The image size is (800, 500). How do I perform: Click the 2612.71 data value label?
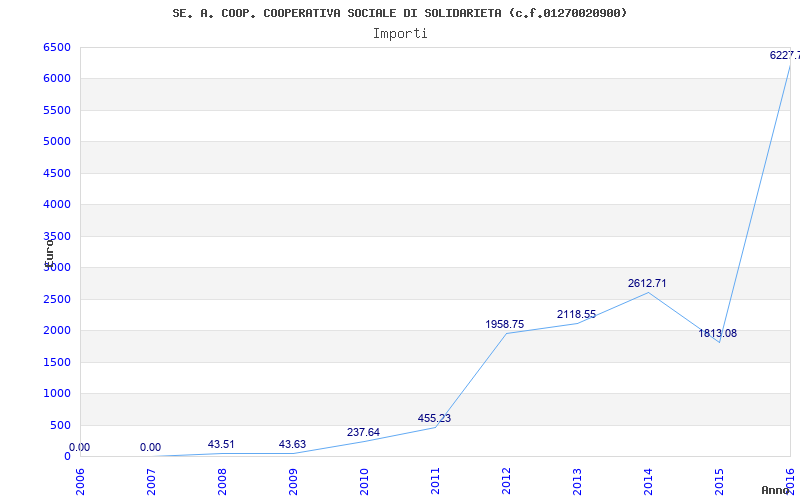[x=647, y=284]
